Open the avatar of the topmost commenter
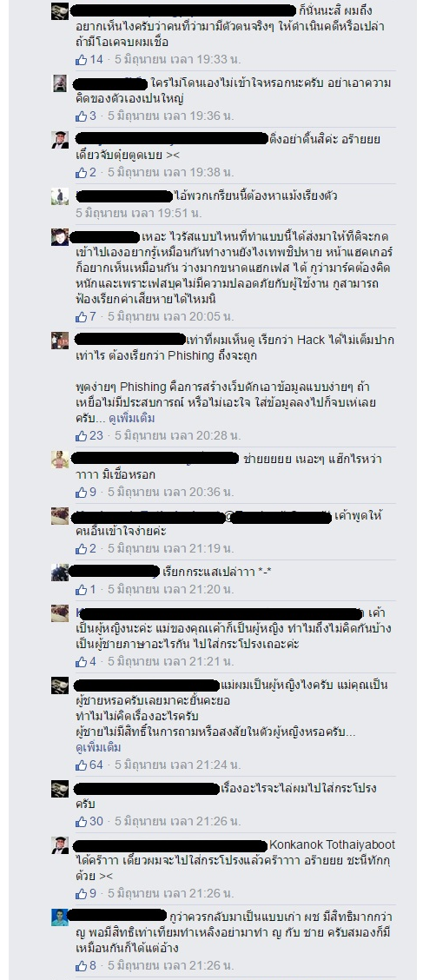This screenshot has width=436, height=980. 60,11
